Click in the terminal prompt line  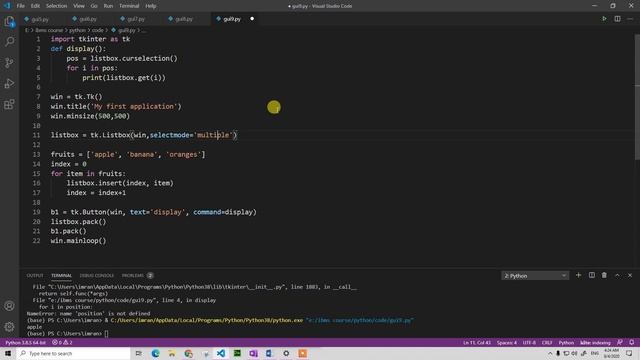point(67,333)
